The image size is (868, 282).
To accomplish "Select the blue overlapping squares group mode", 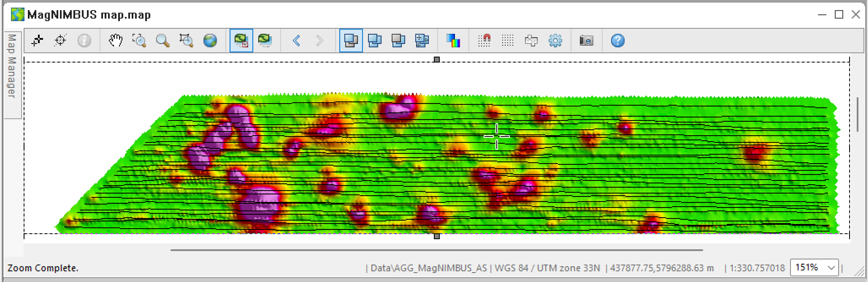I will point(375,41).
